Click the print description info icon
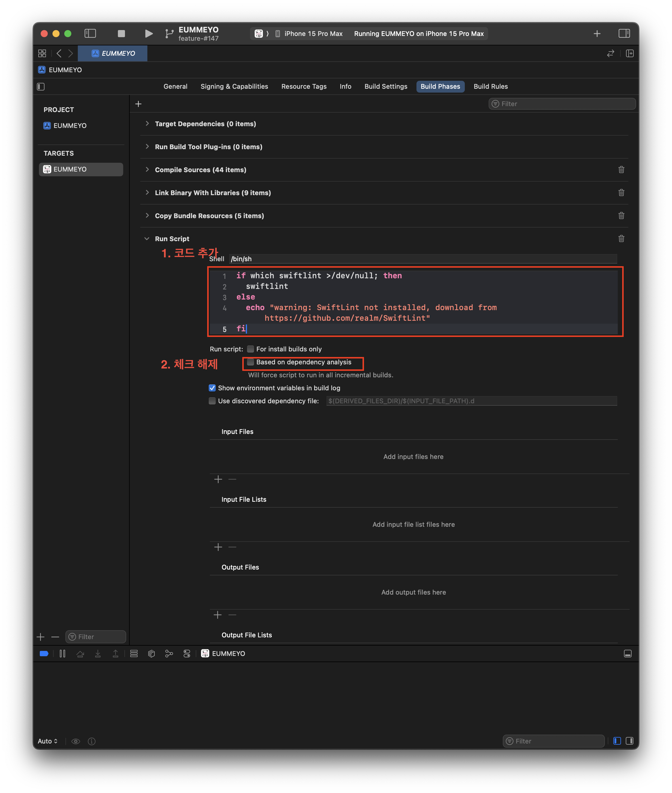The height and width of the screenshot is (793, 672). pos(91,741)
